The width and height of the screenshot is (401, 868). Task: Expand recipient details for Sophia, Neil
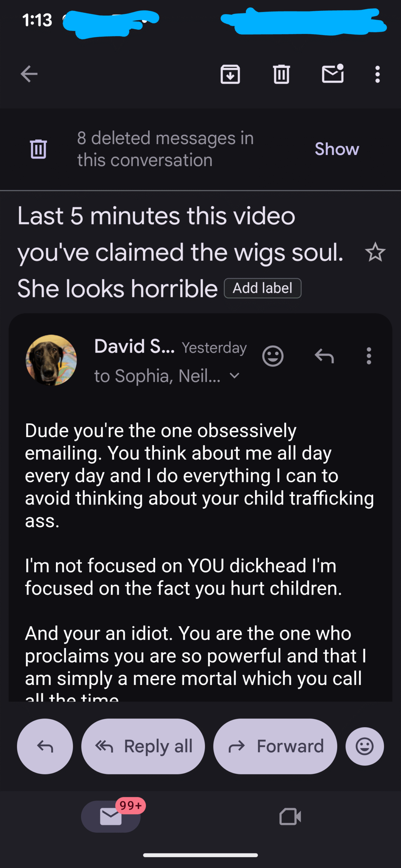(234, 376)
